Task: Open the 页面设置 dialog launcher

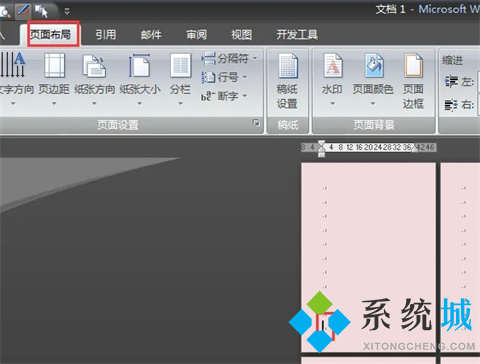Action: (256, 123)
